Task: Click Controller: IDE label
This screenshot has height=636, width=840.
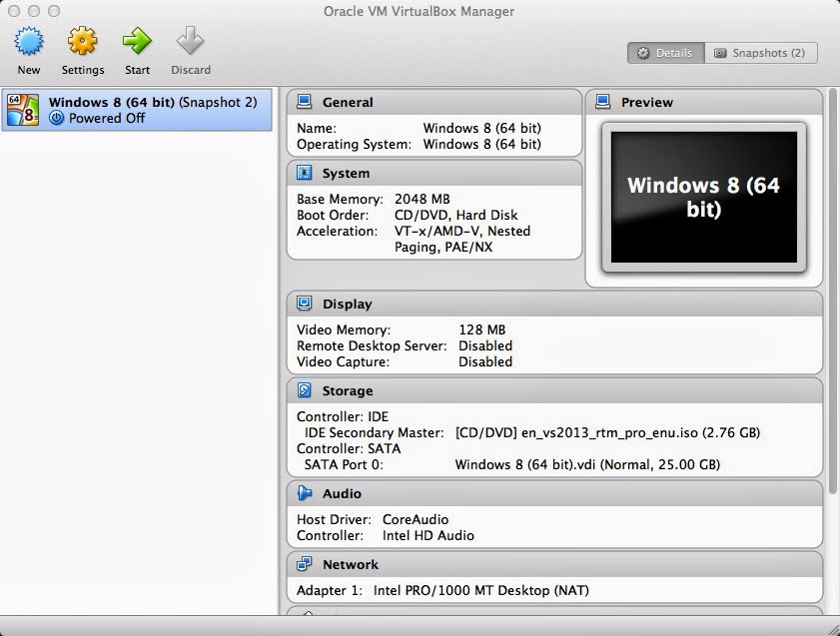Action: click(343, 416)
